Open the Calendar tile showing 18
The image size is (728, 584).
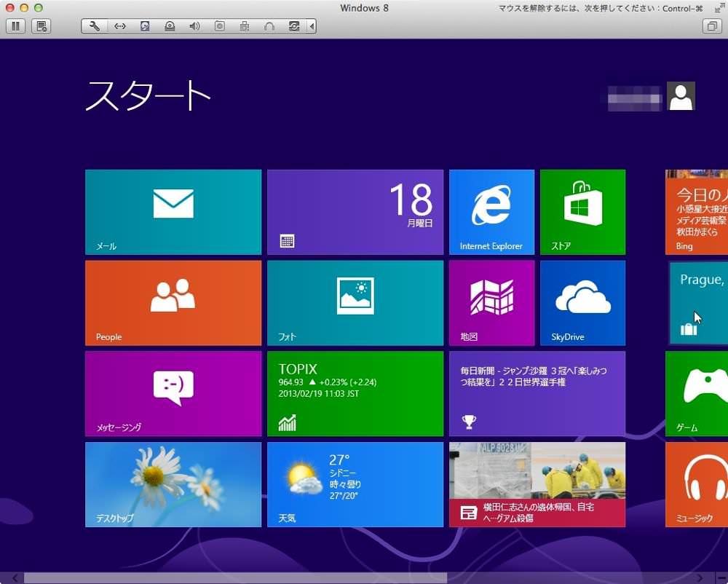[x=355, y=212]
